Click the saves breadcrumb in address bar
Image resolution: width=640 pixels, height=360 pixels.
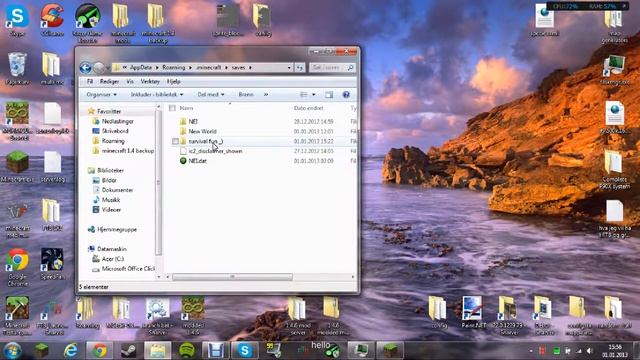pos(238,68)
